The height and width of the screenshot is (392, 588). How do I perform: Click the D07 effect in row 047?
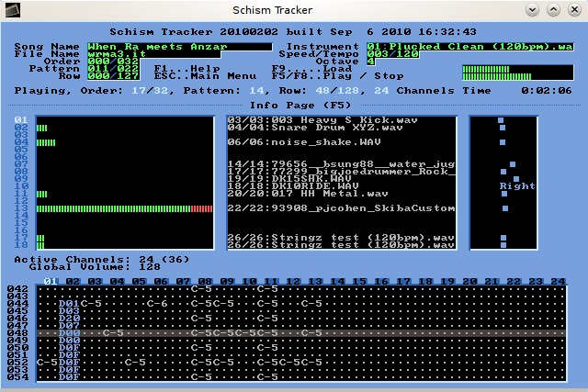point(70,325)
